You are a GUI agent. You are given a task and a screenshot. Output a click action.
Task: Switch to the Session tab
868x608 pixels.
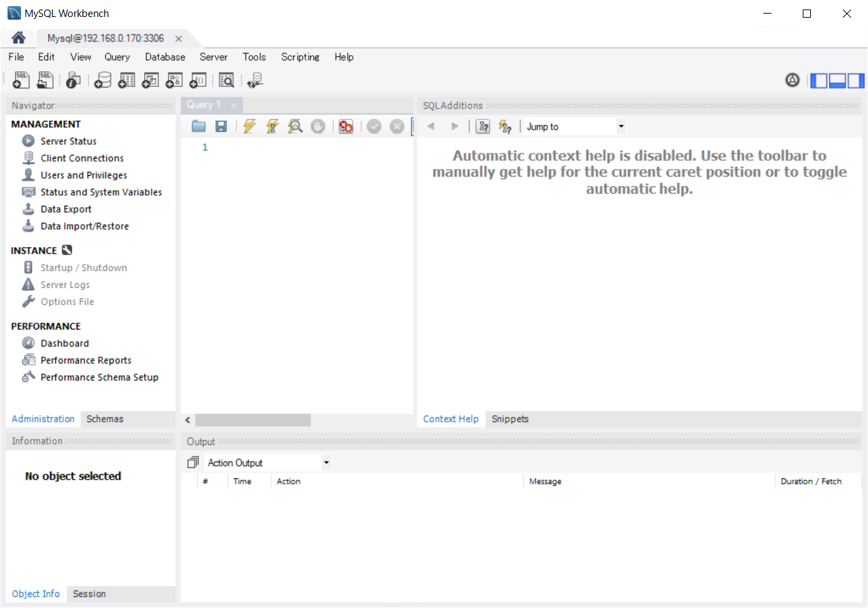[x=89, y=594]
